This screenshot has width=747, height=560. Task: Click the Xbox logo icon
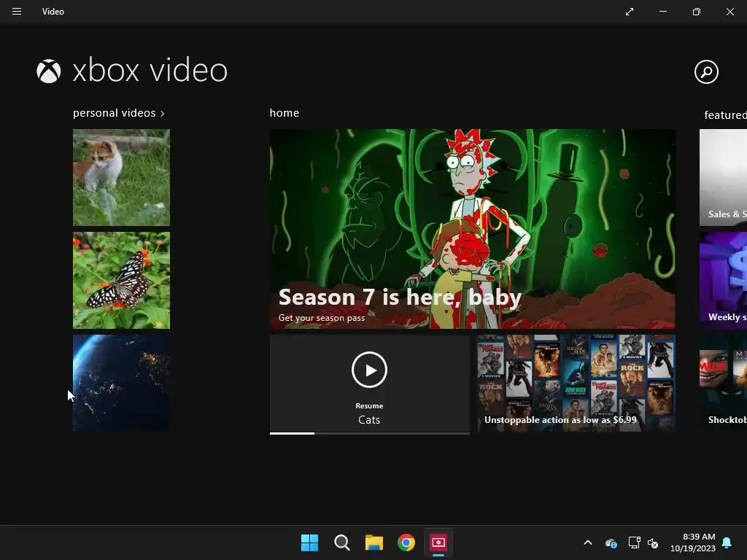(49, 71)
